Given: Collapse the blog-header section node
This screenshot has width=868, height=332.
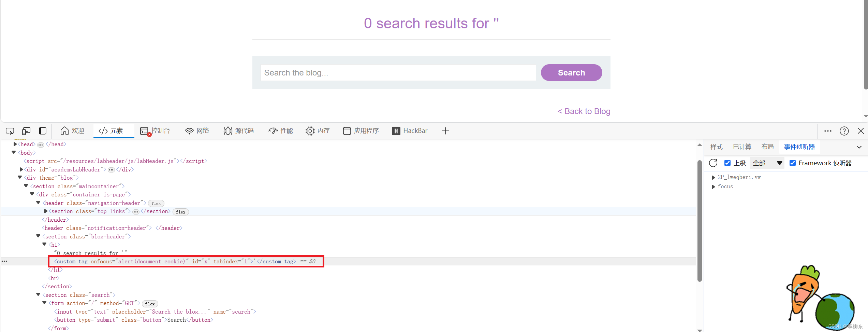Looking at the screenshot, I should (38, 236).
